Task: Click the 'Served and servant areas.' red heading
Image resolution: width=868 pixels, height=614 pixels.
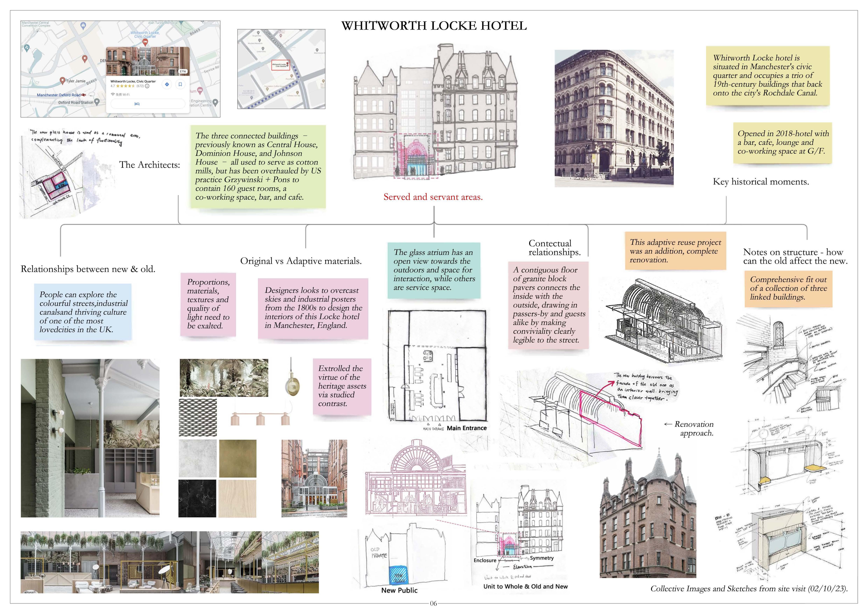Action: pos(433,197)
